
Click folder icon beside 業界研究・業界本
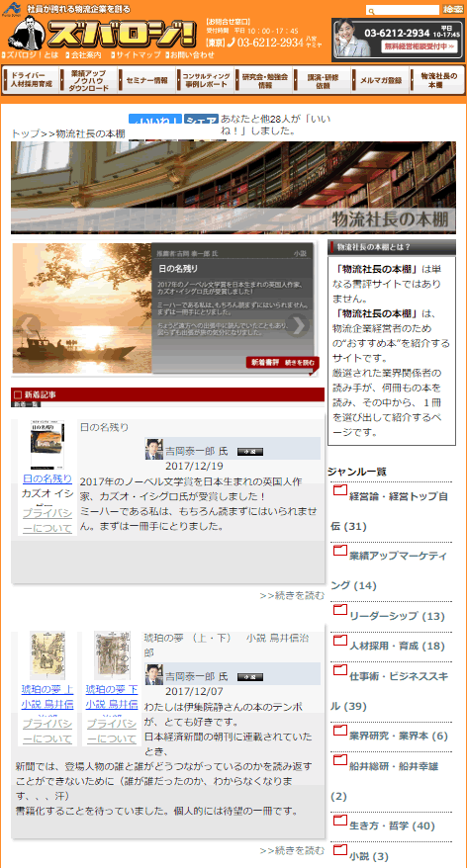(340, 731)
